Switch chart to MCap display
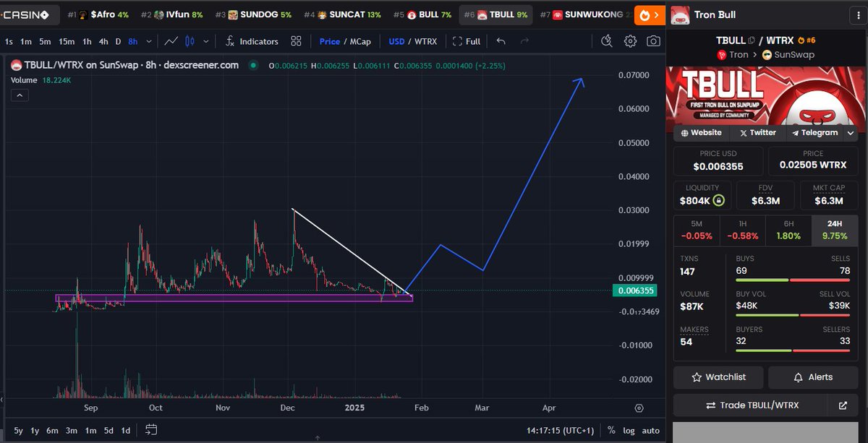Image resolution: width=868 pixels, height=443 pixels. pyautogui.click(x=359, y=41)
